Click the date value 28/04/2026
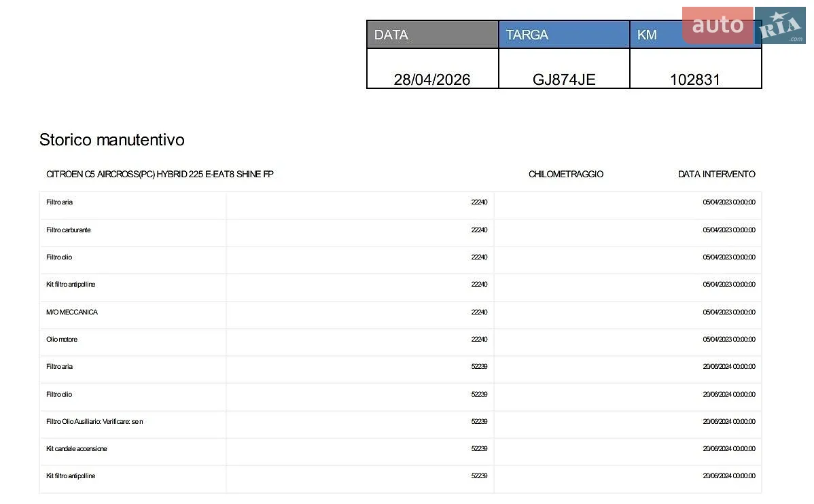Screen dimensions: 814x504 pos(432,79)
